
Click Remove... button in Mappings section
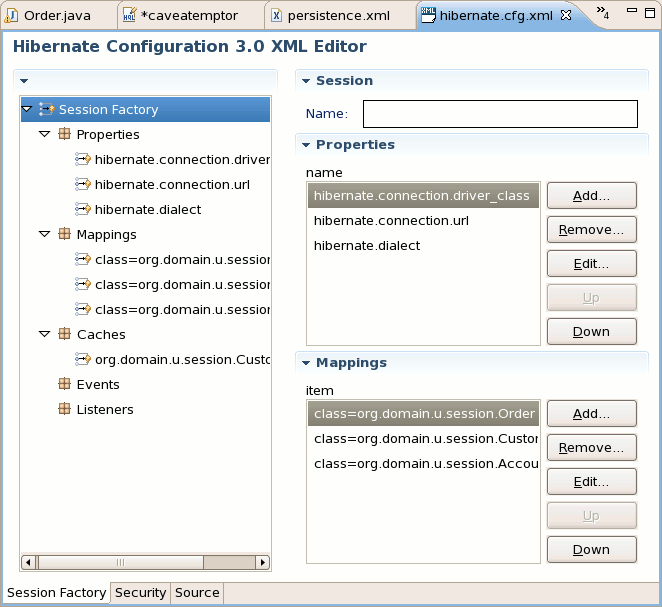coord(591,447)
